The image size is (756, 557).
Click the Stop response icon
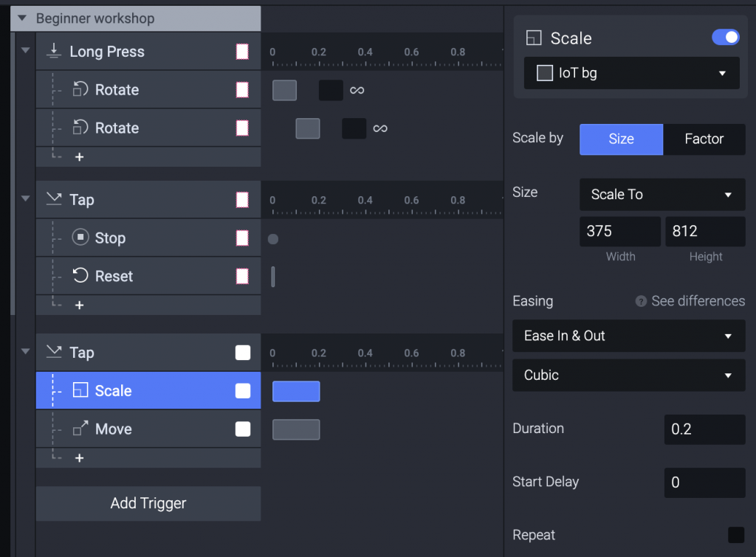[80, 238]
